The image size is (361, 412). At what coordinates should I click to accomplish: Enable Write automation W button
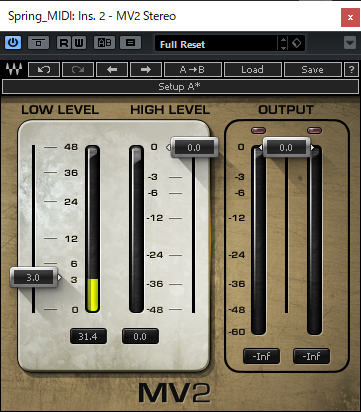(79, 43)
